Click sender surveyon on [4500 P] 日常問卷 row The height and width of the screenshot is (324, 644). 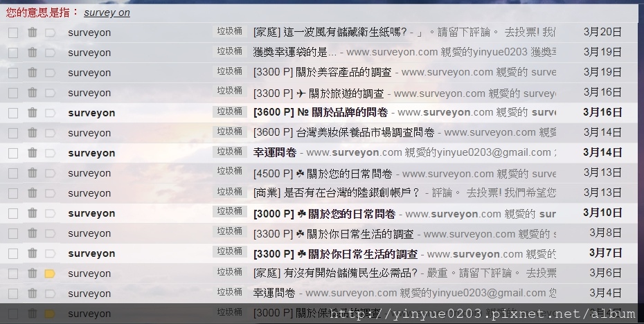click(89, 173)
